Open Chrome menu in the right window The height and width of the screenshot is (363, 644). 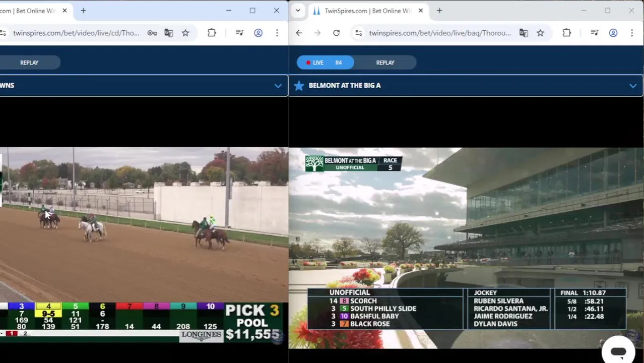(632, 33)
